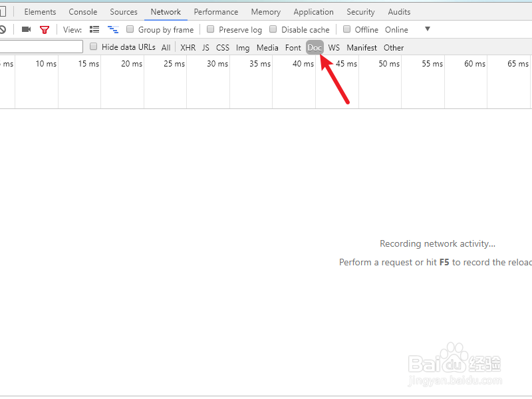This screenshot has height=399, width=532.
Task: Select the Doc filter
Action: click(x=315, y=47)
